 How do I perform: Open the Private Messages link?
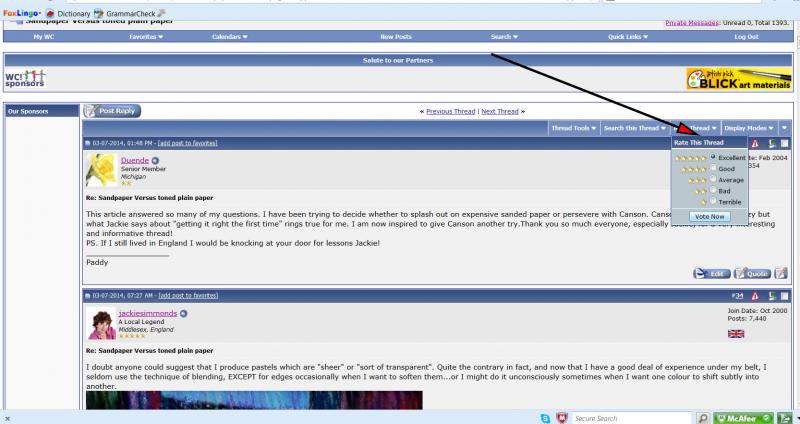pyautogui.click(x=692, y=23)
